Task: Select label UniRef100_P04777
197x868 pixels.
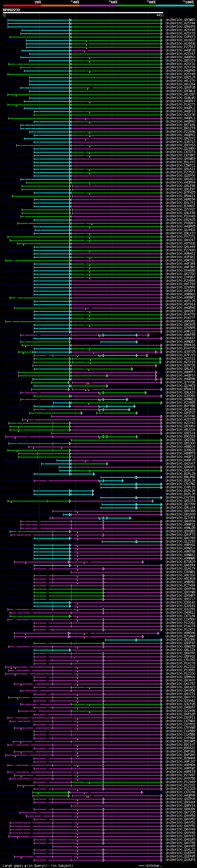Action: (x=180, y=318)
